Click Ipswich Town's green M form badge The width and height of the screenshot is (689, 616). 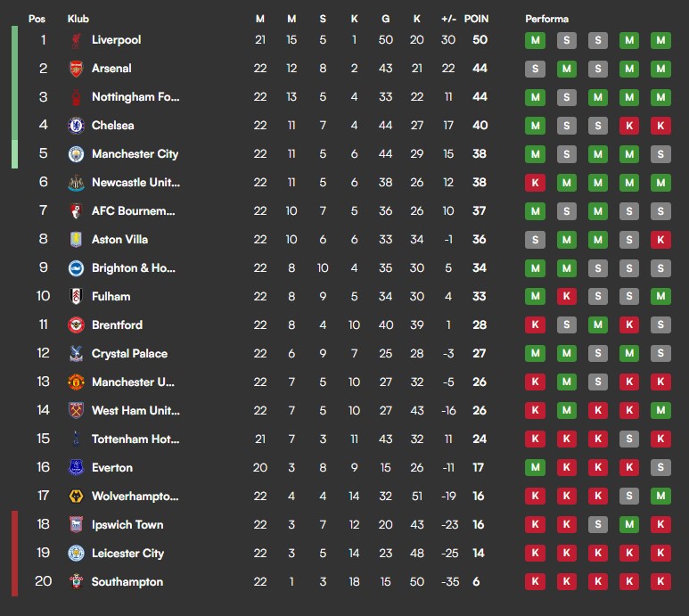pos(629,524)
